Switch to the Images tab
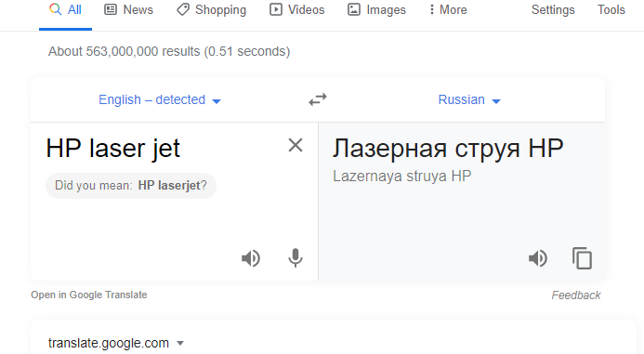Image resolution: width=644 pixels, height=354 pixels. point(376,10)
